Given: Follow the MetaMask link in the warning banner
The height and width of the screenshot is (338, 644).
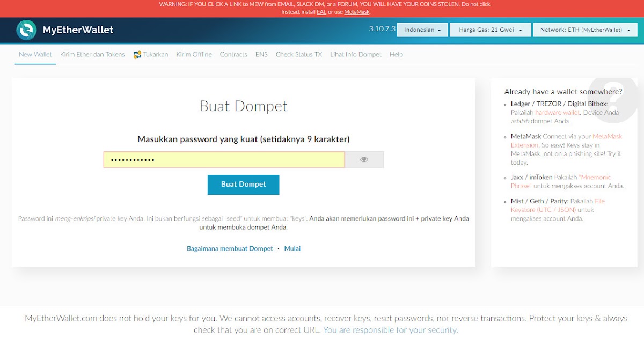Looking at the screenshot, I should click(357, 12).
